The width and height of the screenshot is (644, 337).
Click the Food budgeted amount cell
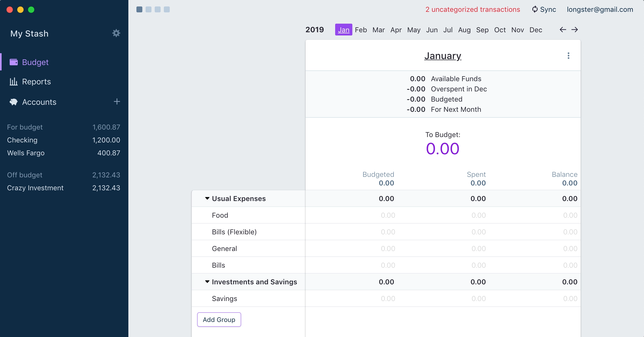tap(388, 215)
